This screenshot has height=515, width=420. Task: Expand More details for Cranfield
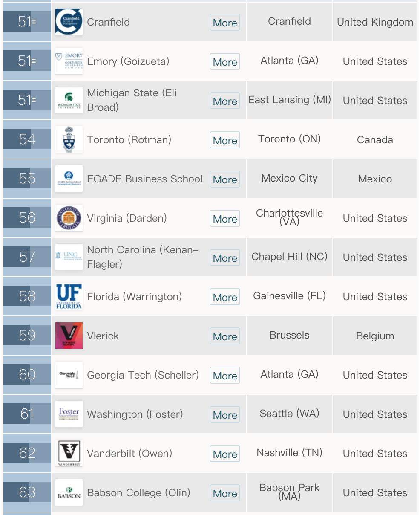(x=225, y=23)
